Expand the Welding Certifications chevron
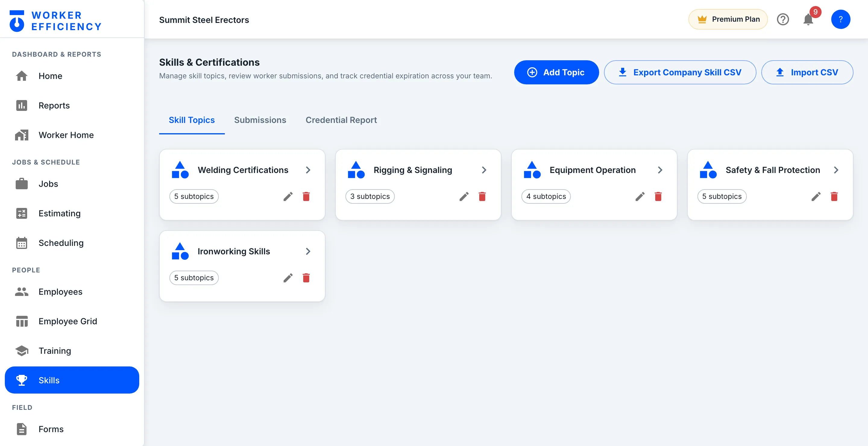The image size is (868, 446). pyautogui.click(x=308, y=170)
